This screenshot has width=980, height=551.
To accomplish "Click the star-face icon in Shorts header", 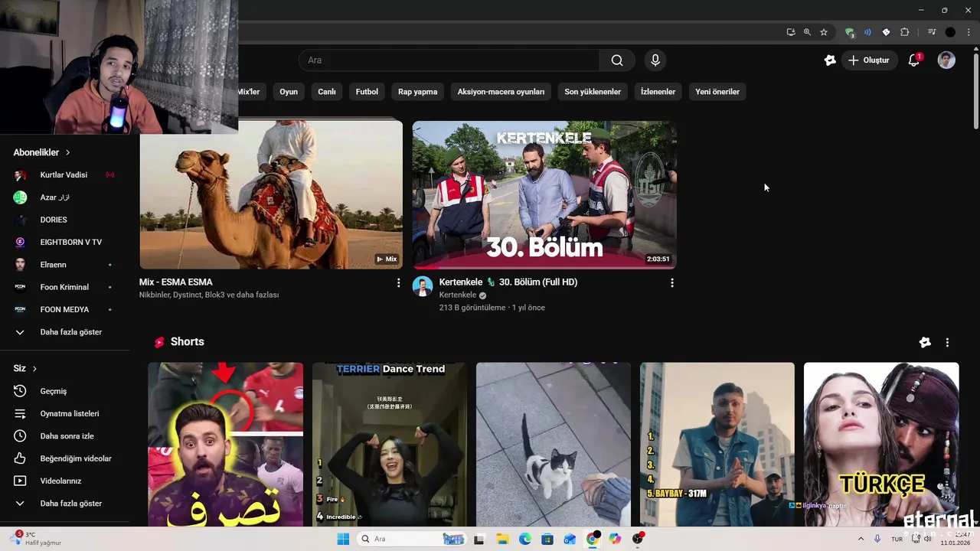I will pos(925,343).
